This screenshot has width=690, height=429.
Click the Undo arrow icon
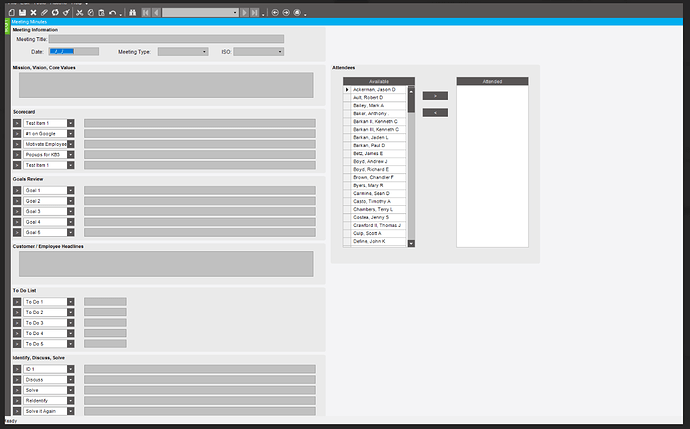(x=113, y=13)
